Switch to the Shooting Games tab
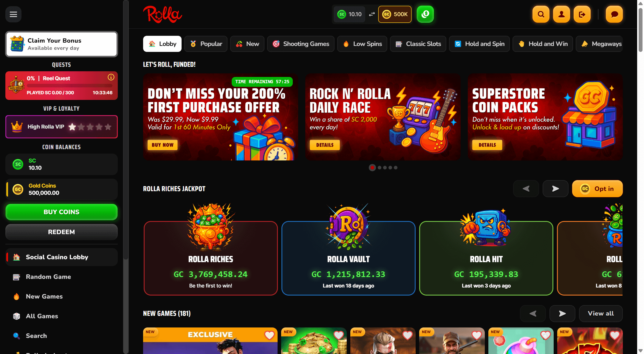 (x=301, y=44)
